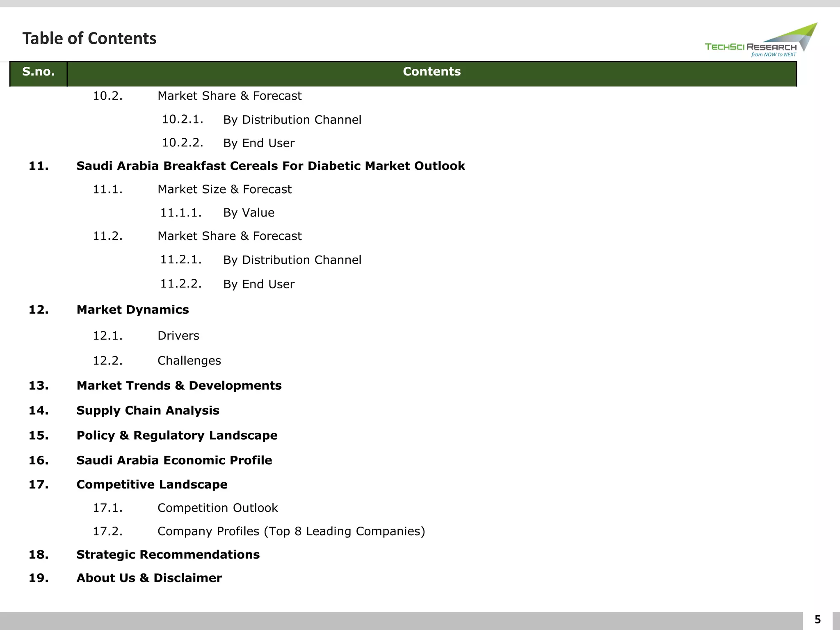The image size is (840, 630).
Task: Click the Contents column header
Action: pos(431,72)
